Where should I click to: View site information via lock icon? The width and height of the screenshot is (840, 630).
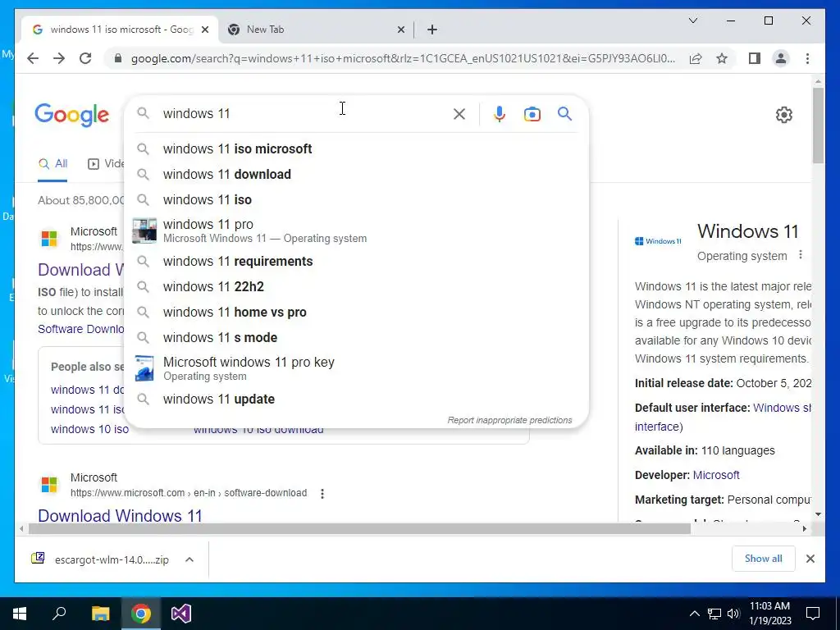(118, 58)
